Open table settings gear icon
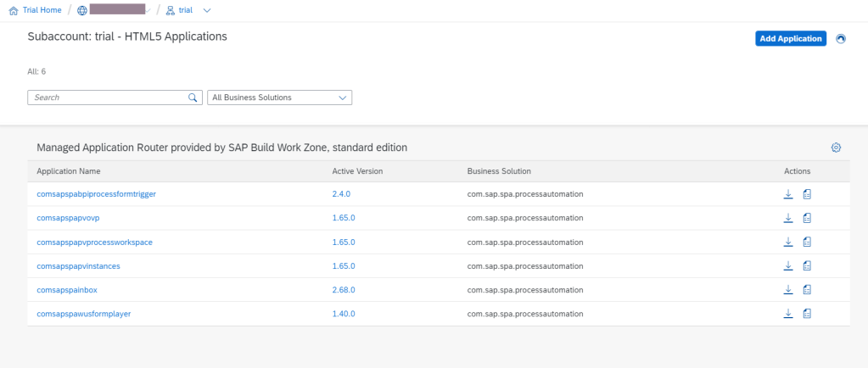Image resolution: width=868 pixels, height=368 pixels. point(836,148)
